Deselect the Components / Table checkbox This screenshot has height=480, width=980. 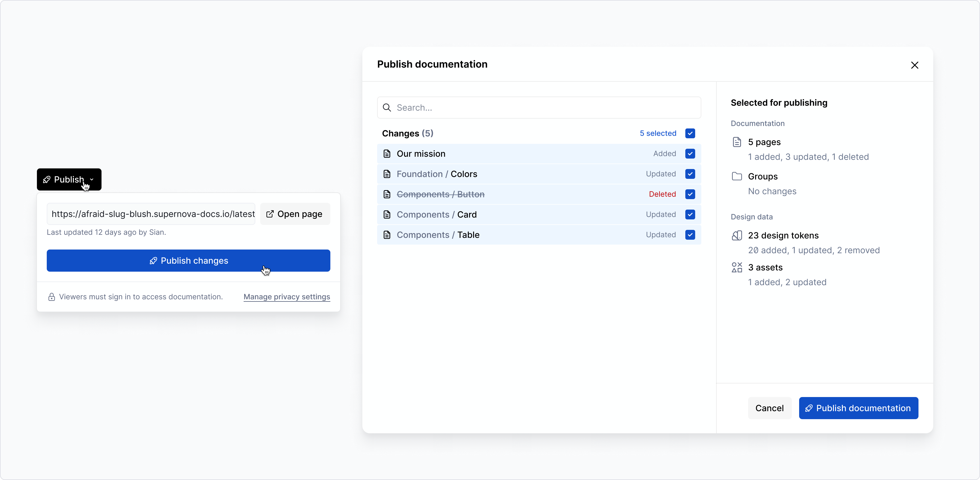[690, 235]
